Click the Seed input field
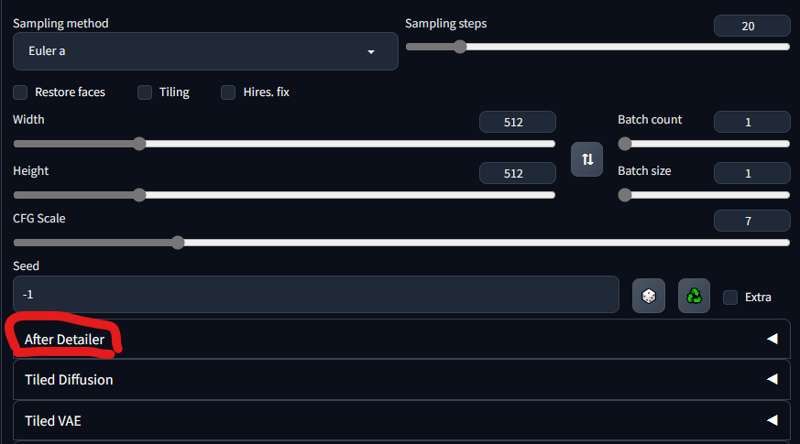 316,294
